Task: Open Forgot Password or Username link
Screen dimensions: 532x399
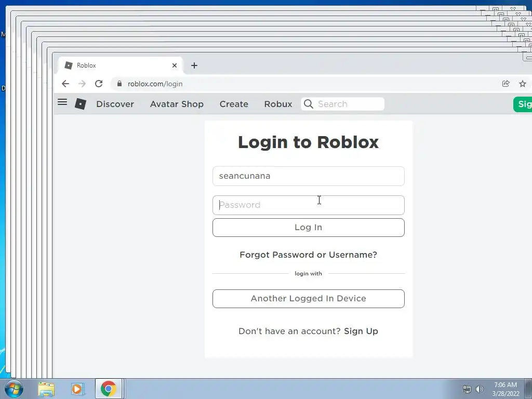Action: [309, 255]
